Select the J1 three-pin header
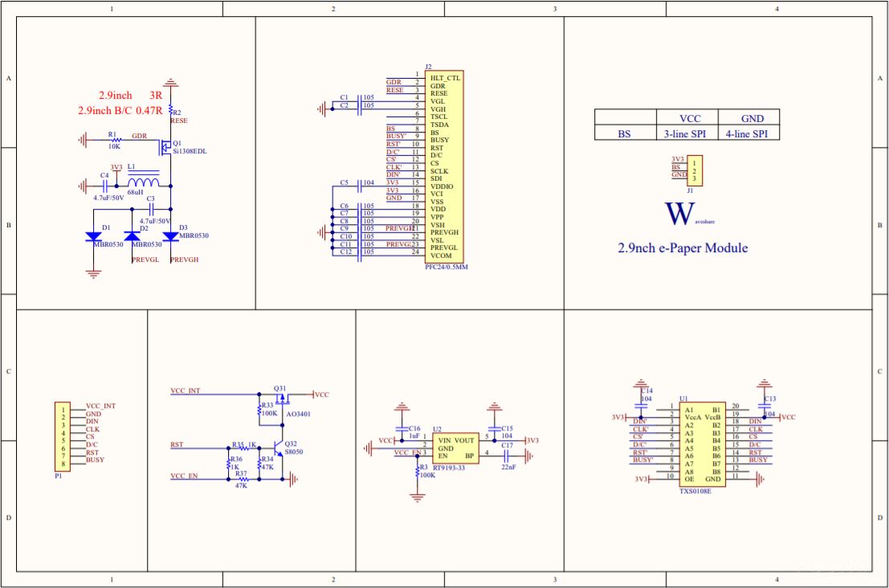Screen dimensions: 889x588 coord(694,169)
